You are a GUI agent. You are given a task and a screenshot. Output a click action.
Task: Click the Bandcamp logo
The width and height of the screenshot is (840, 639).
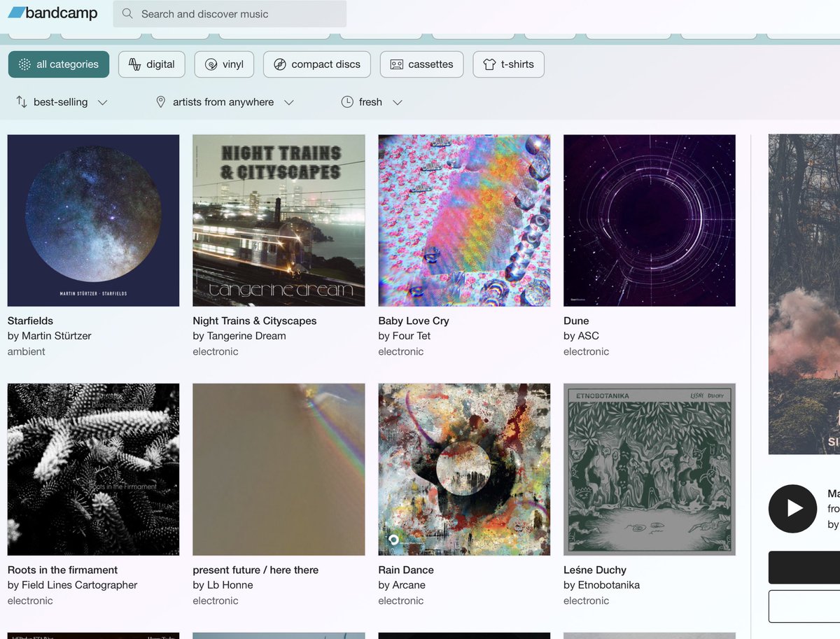coord(52,13)
